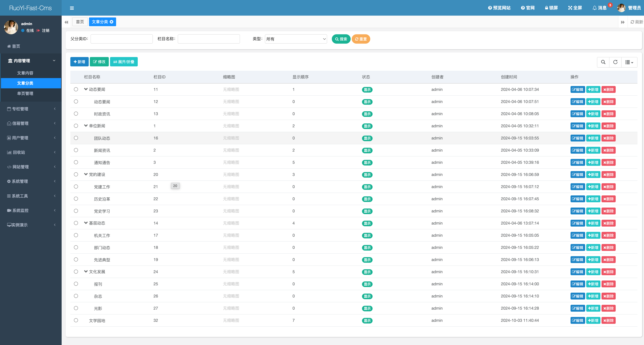Refresh the tab with 刷新
The image size is (644, 345).
pos(637,22)
